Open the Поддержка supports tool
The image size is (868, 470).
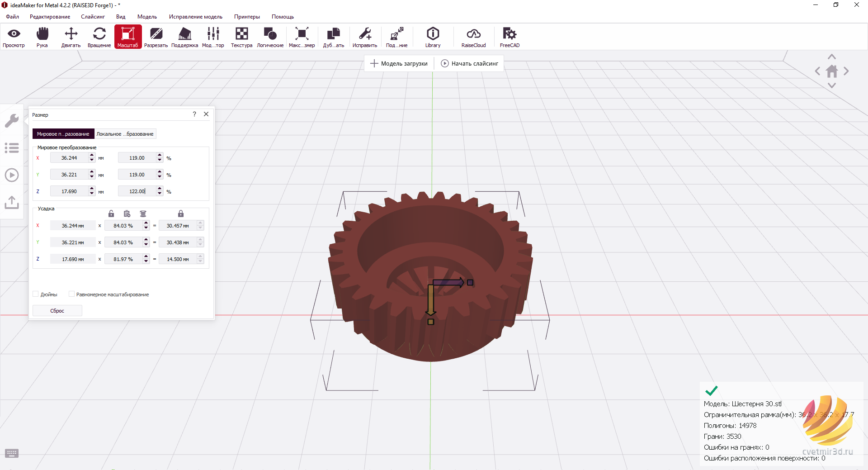[185, 37]
